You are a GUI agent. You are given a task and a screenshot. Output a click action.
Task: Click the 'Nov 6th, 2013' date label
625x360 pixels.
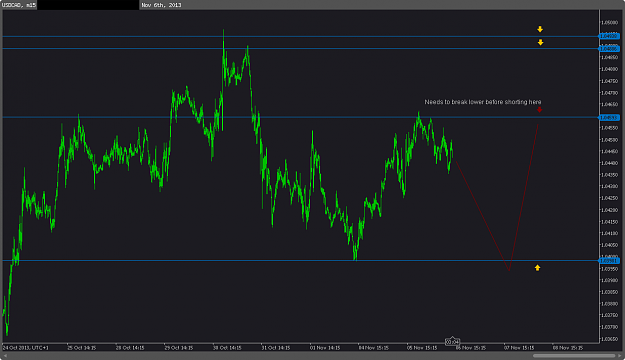(x=161, y=5)
